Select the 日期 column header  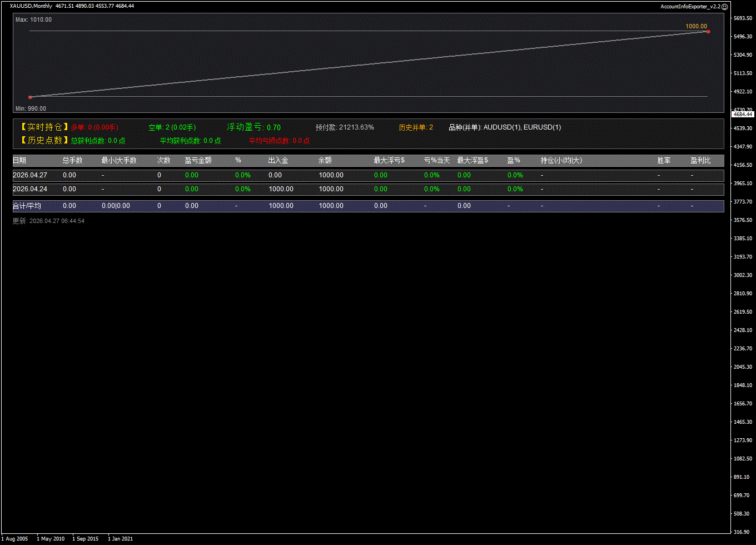pos(19,160)
